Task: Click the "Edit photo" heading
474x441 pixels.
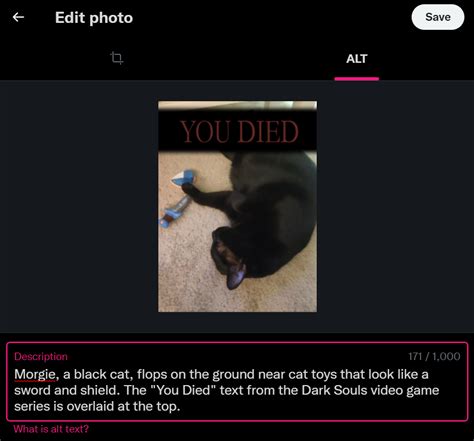Action: (x=94, y=18)
